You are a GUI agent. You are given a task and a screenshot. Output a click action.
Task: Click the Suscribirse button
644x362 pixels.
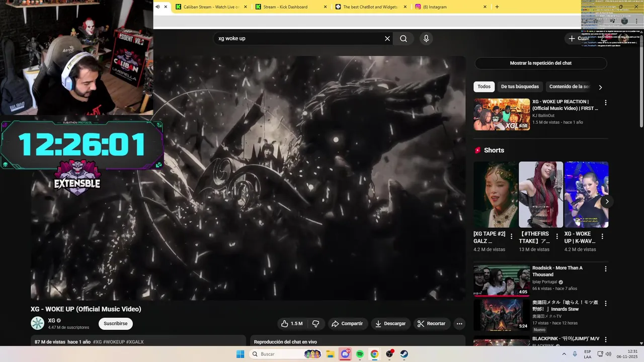pos(116,324)
